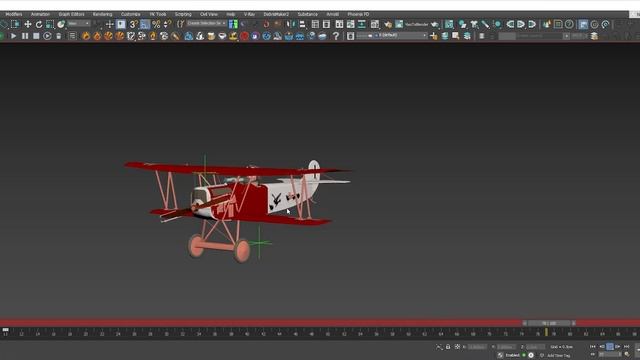Click the question mark help icon
This screenshot has height=360, width=640.
[x=336, y=36]
